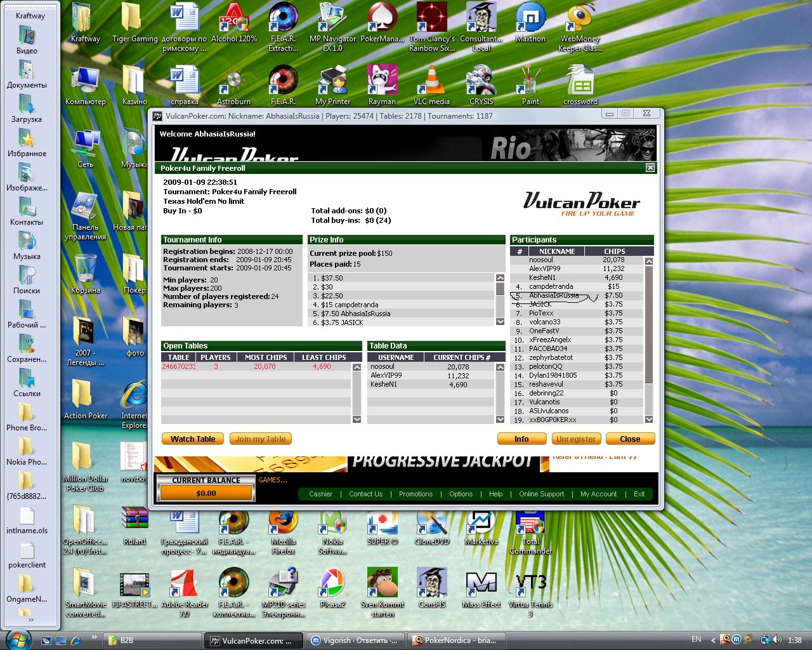Open the Mozilla Firefox desktop shortcut
This screenshot has width=812, height=650.
pyautogui.click(x=283, y=524)
